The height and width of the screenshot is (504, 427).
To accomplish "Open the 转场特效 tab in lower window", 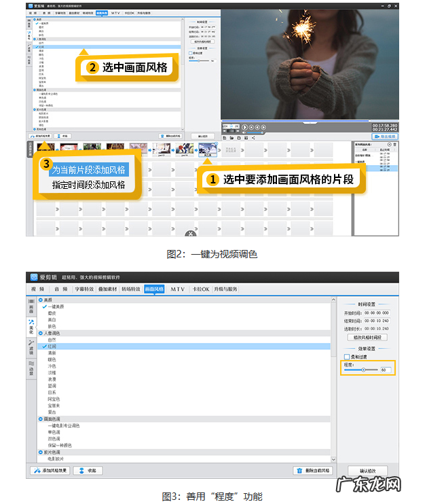I will pyautogui.click(x=131, y=289).
